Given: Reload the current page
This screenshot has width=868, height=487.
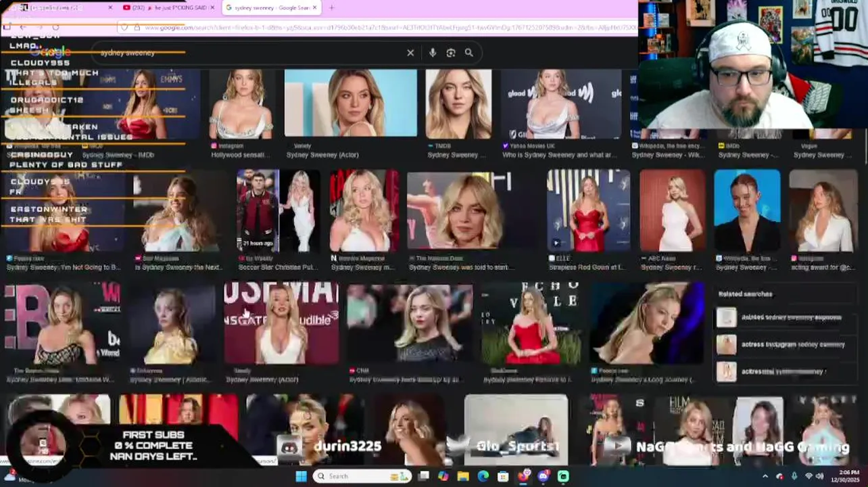Looking at the screenshot, I should click(x=55, y=28).
